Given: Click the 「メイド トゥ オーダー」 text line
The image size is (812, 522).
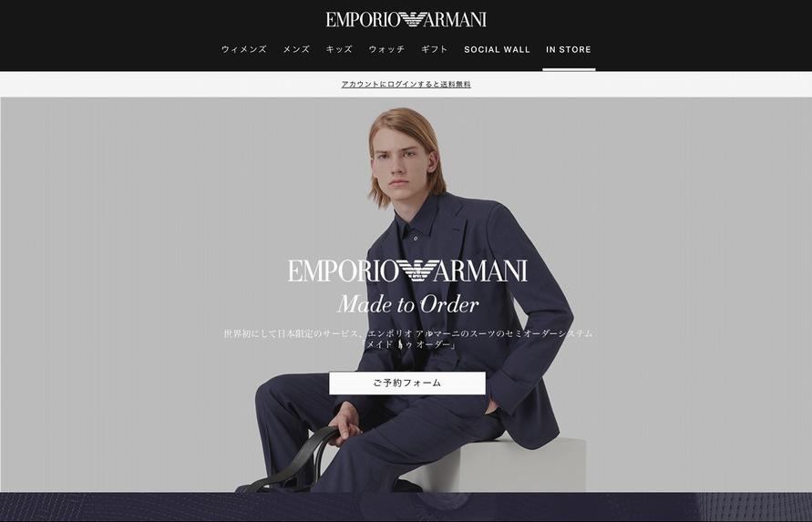Looking at the screenshot, I should (408, 345).
